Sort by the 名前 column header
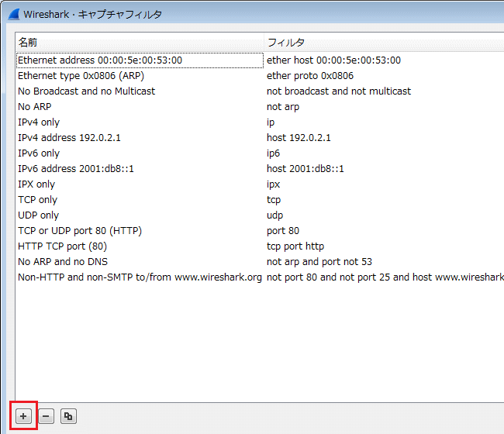Image resolution: width=504 pixels, height=434 pixels. (x=140, y=43)
